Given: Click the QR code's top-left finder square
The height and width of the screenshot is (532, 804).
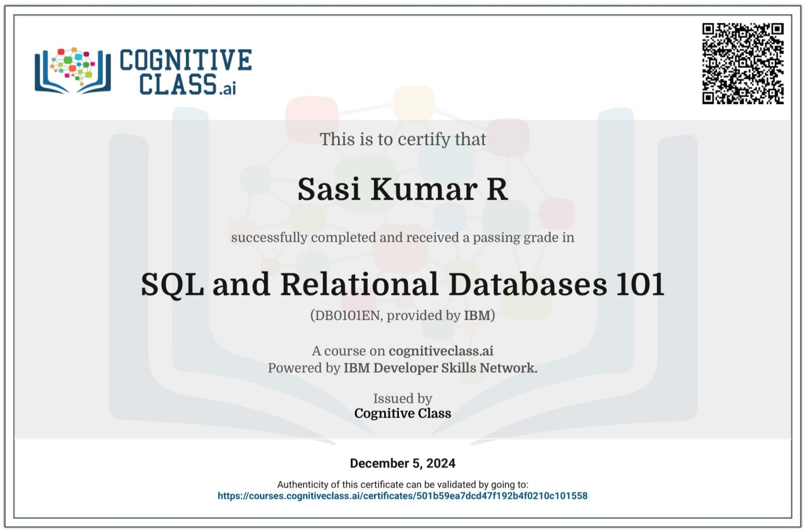Looking at the screenshot, I should 709,30.
